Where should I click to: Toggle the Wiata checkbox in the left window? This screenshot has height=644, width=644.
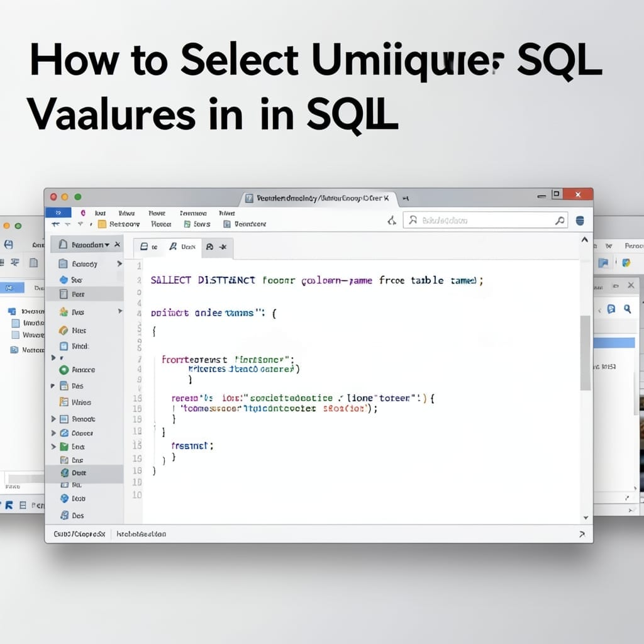[x=16, y=323]
